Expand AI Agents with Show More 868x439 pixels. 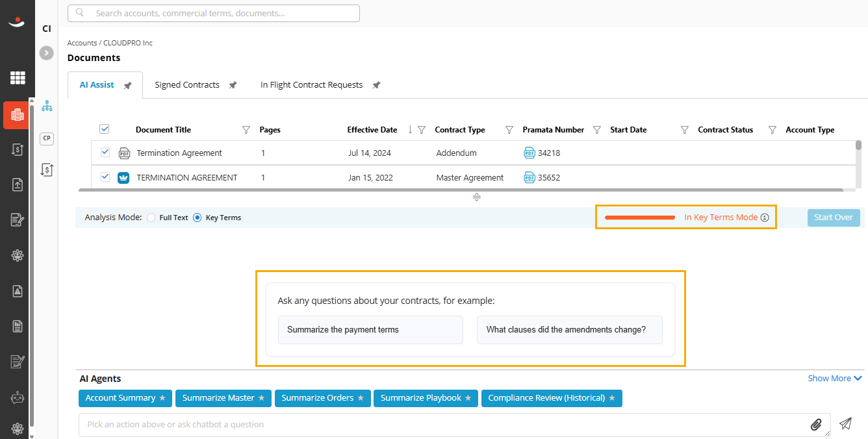click(835, 378)
